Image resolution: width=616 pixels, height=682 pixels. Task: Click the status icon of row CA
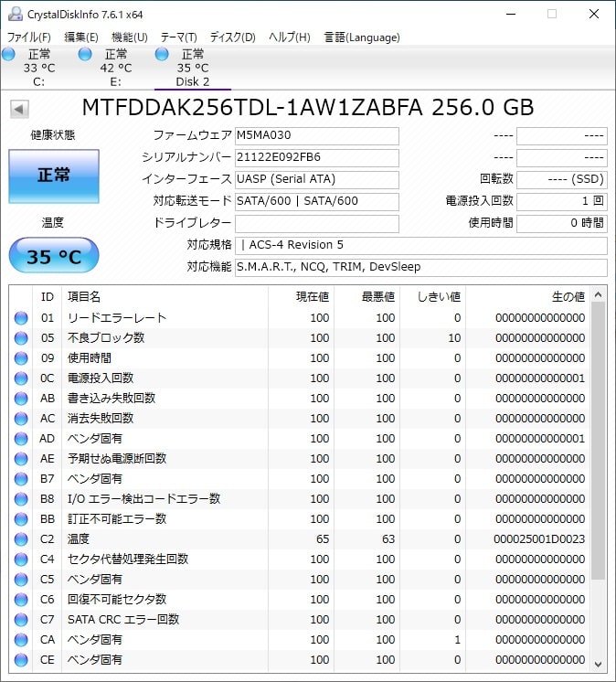[21, 639]
